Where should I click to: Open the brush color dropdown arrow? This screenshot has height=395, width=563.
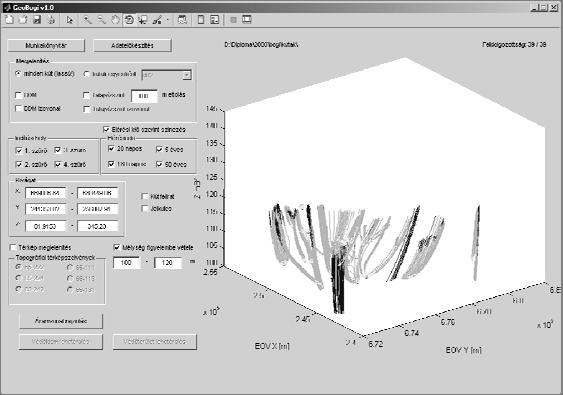click(x=167, y=20)
